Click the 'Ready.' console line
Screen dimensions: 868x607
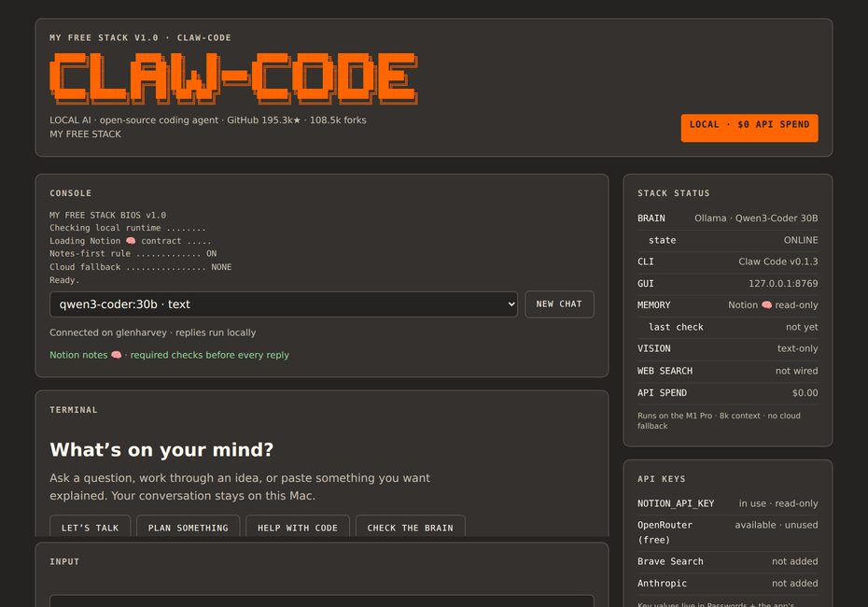pyautogui.click(x=64, y=280)
